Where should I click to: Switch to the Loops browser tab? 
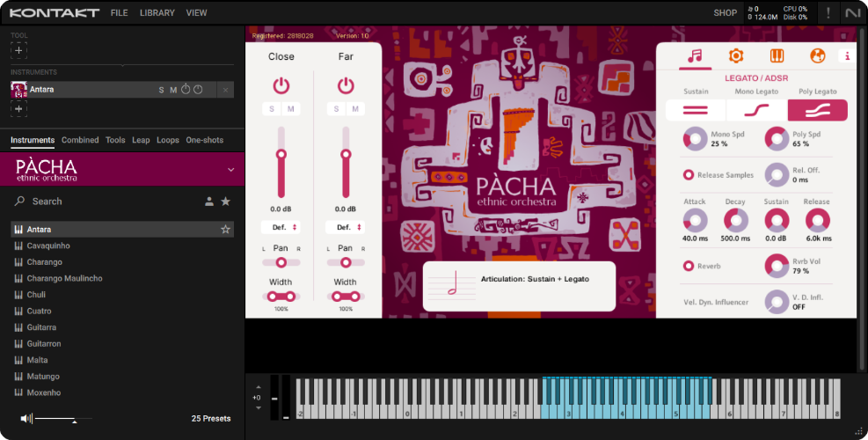tap(168, 140)
